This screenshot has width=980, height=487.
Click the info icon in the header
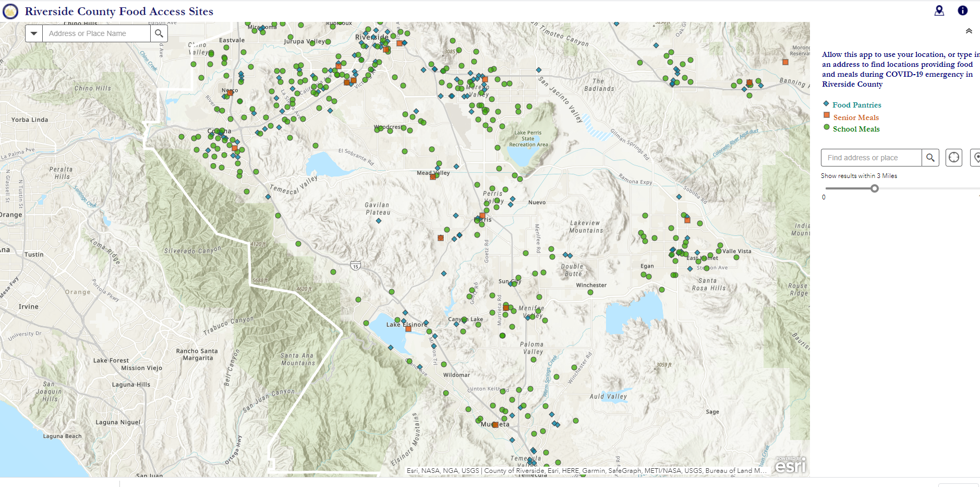click(x=962, y=10)
